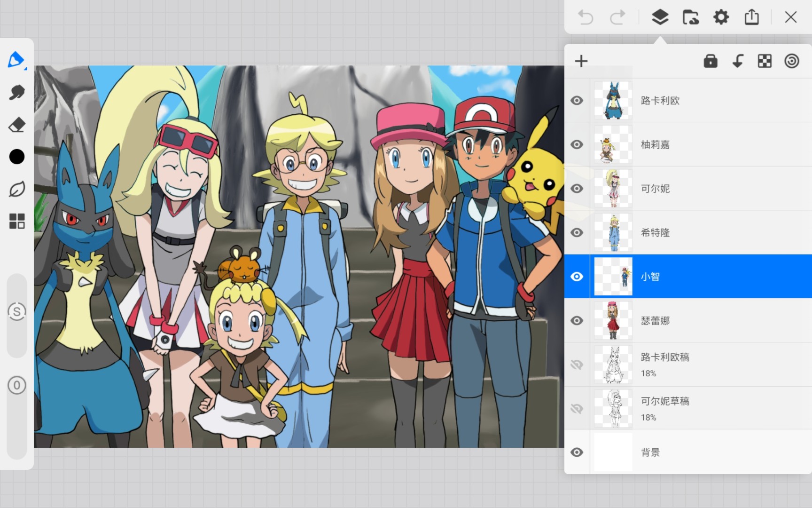Image resolution: width=812 pixels, height=508 pixels.
Task: Add a new layer with plus
Action: [581, 61]
